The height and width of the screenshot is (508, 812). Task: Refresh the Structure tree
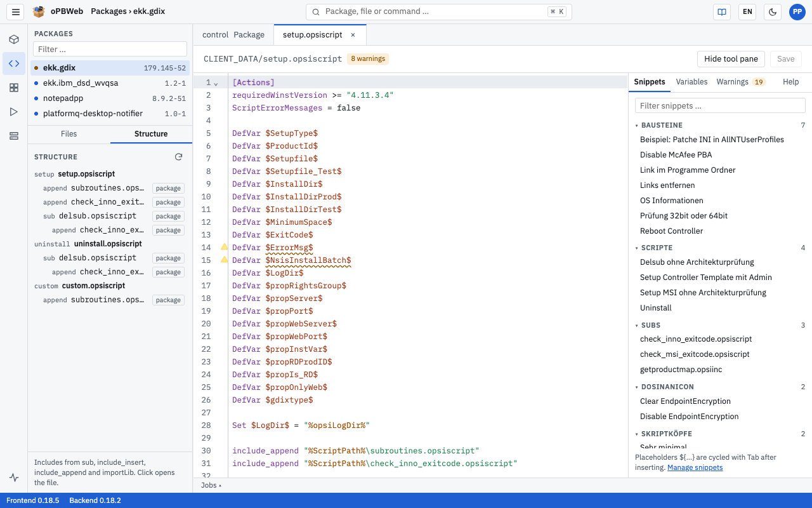pos(179,157)
